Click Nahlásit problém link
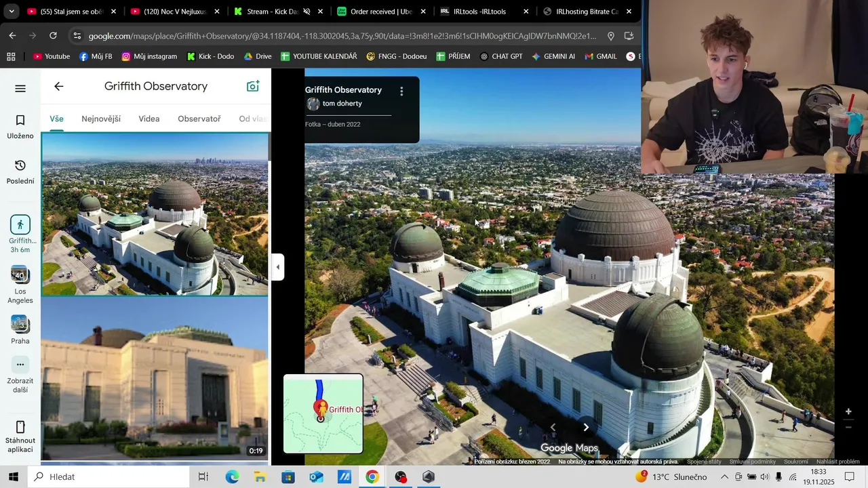This screenshot has height=488, width=868. point(838,462)
